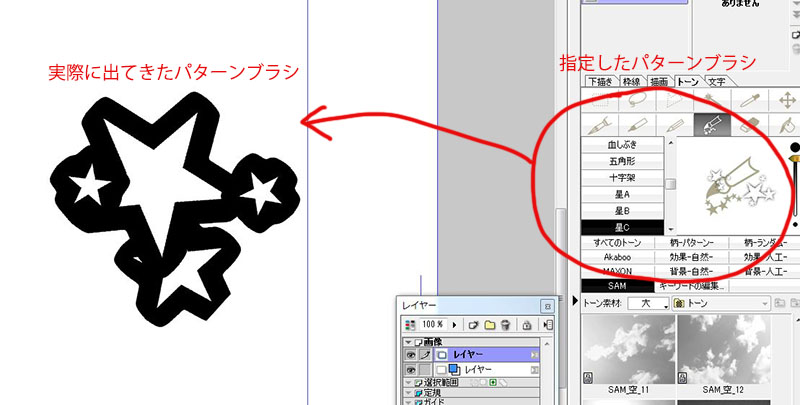Click the 柄-パターン- keyword button
This screenshot has height=405, width=800.
(x=691, y=243)
